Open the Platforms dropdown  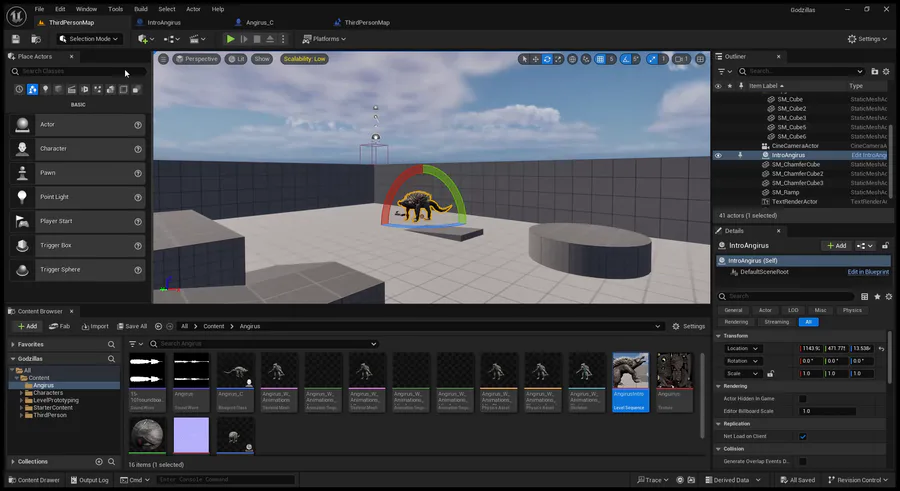point(324,39)
